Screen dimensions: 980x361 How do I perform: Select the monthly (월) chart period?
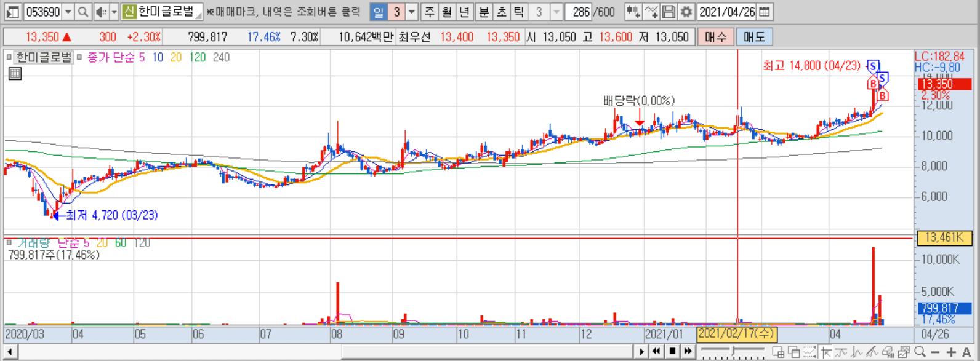coord(447,12)
